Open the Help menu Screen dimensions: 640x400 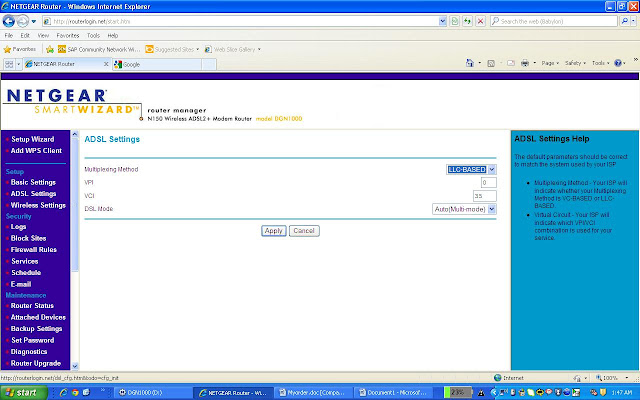(113, 36)
